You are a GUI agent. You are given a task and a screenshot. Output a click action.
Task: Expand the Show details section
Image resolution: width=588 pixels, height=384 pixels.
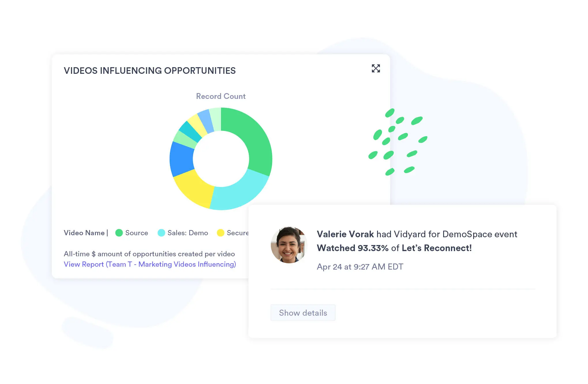(303, 313)
